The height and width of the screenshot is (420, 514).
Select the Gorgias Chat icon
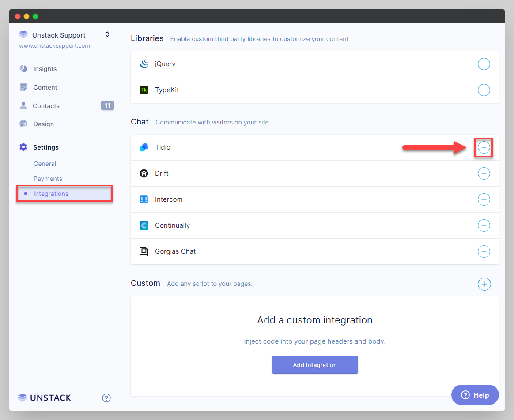(x=144, y=251)
